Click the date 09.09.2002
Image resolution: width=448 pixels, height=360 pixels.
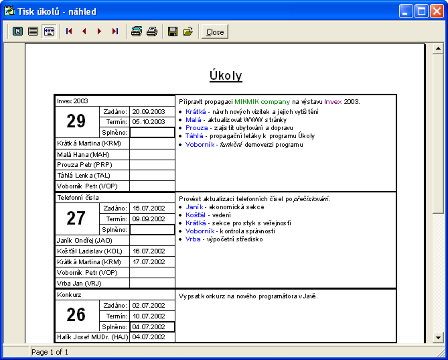[149, 219]
